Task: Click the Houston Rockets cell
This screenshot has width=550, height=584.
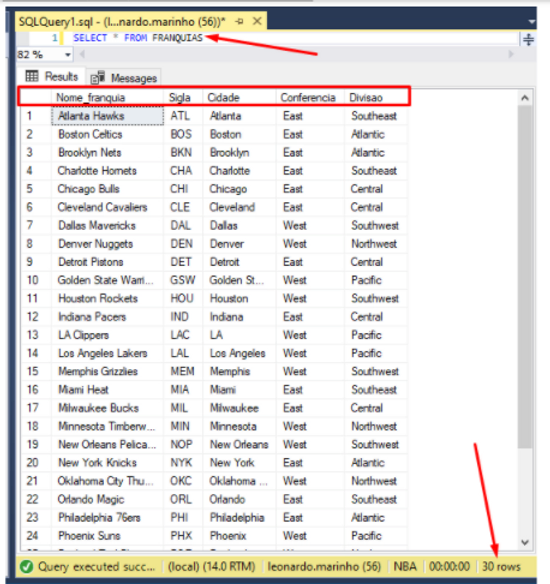Action: click(x=107, y=298)
